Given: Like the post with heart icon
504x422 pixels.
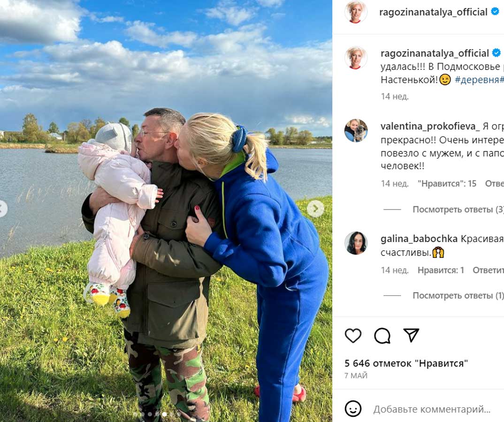Looking at the screenshot, I should point(353,336).
